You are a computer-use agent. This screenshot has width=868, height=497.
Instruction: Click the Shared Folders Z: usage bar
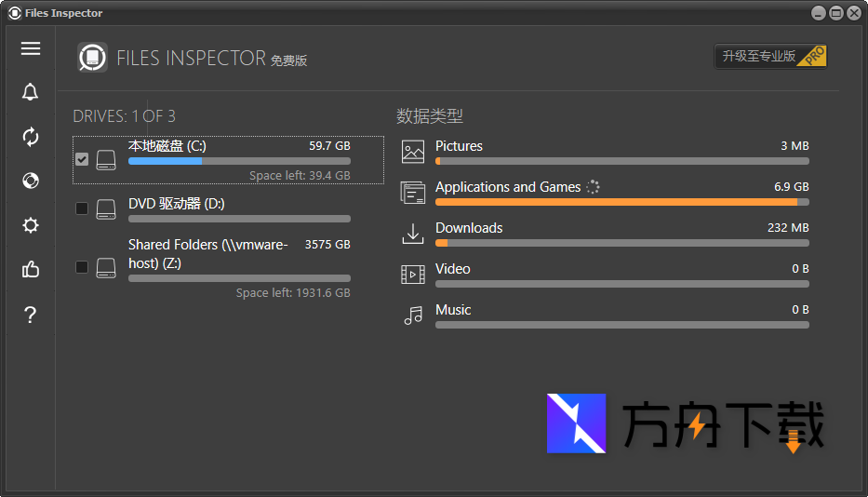coord(239,278)
